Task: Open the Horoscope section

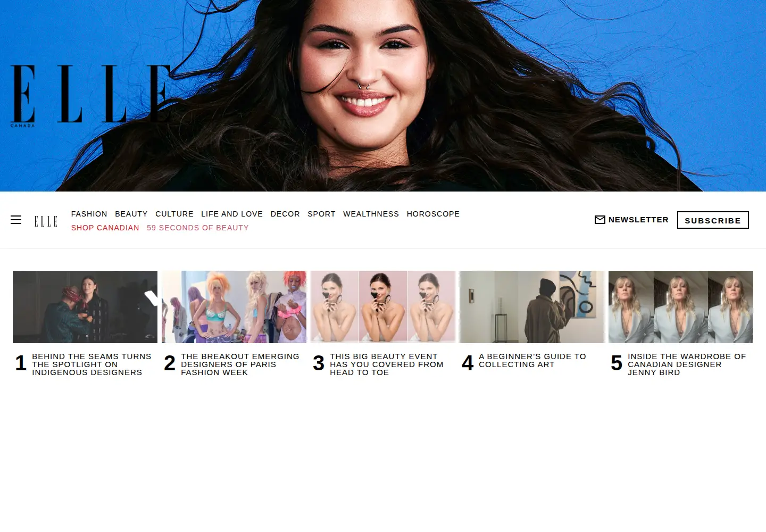Action: click(x=433, y=214)
